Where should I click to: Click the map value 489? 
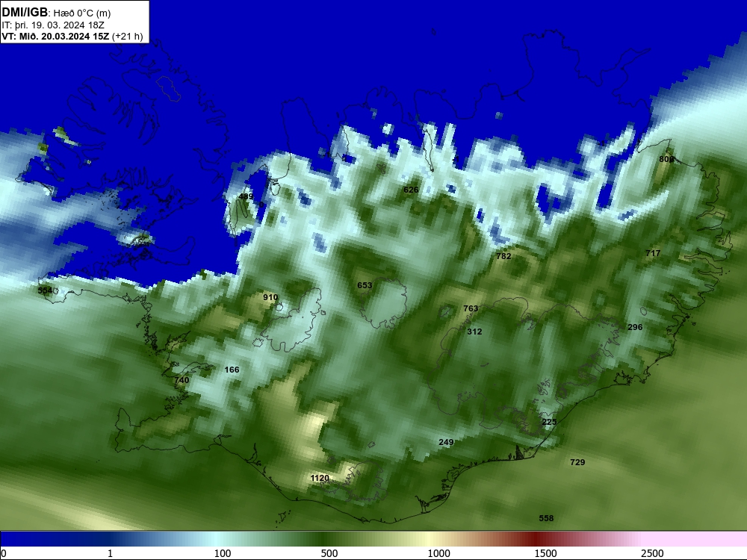click(x=246, y=196)
